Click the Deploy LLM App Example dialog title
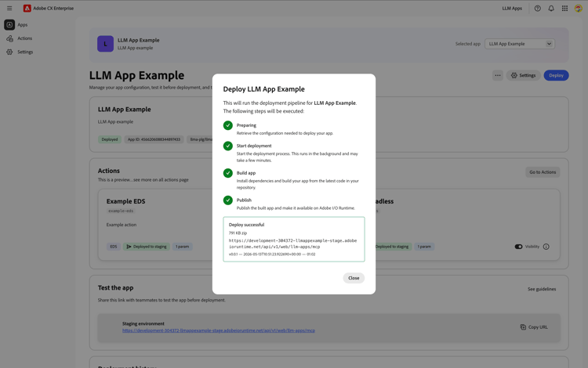 point(263,89)
